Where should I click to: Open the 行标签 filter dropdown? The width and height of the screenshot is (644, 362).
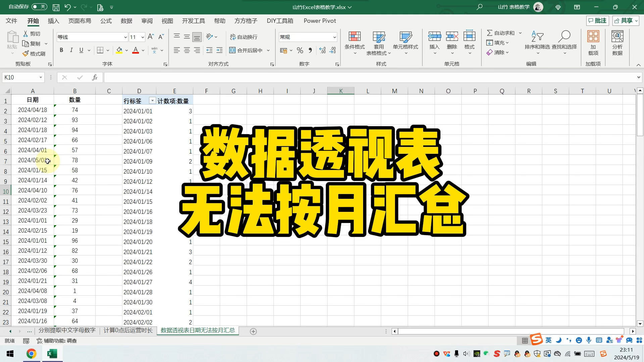coord(152,100)
